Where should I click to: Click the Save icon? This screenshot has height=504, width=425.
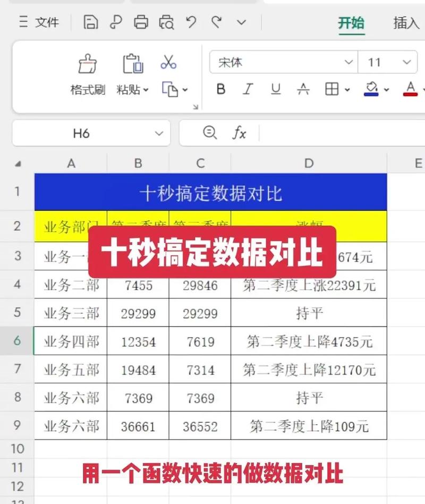point(92,22)
